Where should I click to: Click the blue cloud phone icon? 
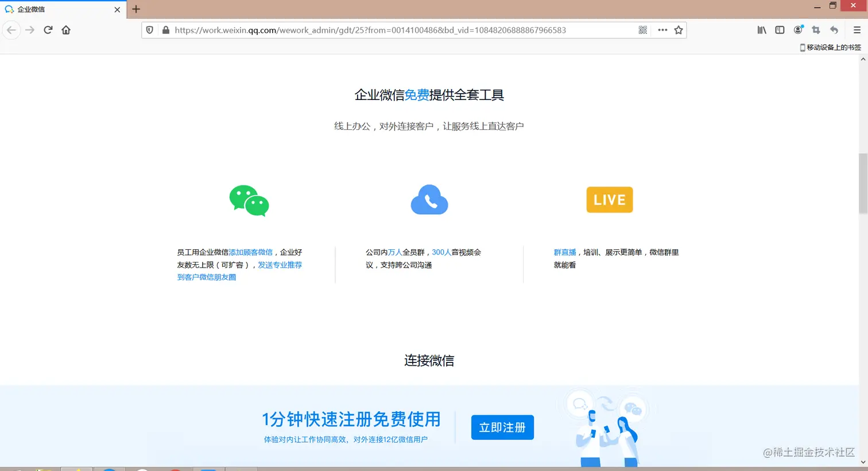(429, 199)
